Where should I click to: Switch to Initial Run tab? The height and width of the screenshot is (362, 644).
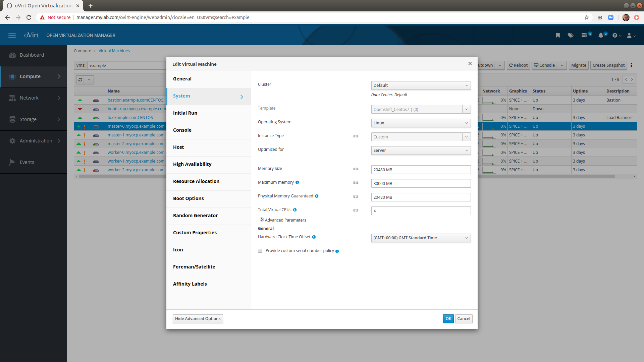tap(209, 113)
